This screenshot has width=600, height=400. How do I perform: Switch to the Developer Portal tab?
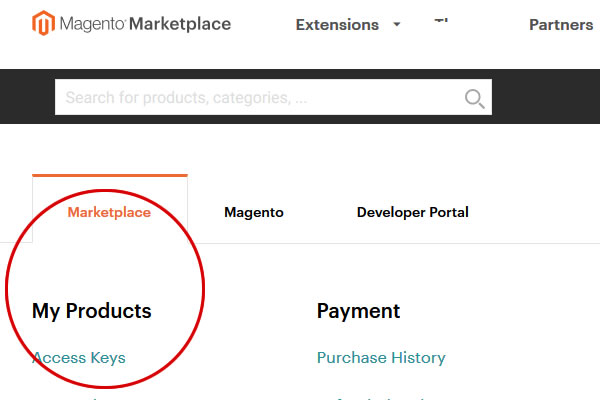pos(412,212)
